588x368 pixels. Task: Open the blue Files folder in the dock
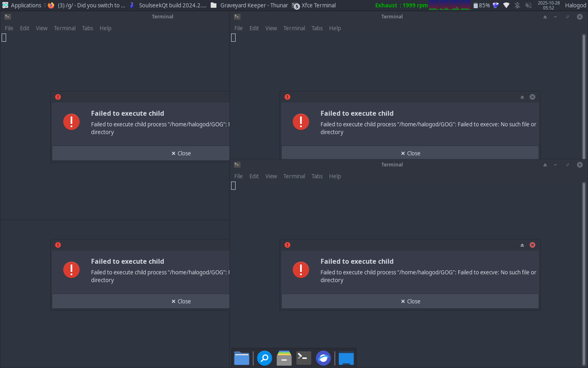(242, 358)
